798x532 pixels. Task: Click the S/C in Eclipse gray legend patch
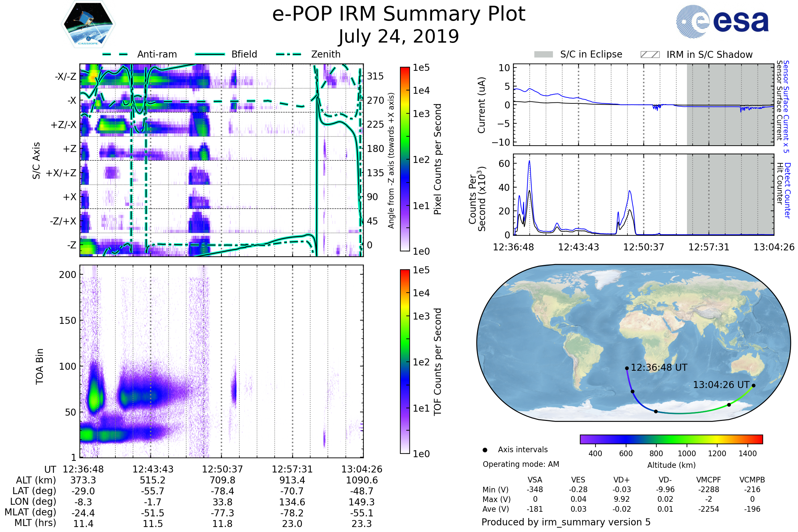point(544,55)
